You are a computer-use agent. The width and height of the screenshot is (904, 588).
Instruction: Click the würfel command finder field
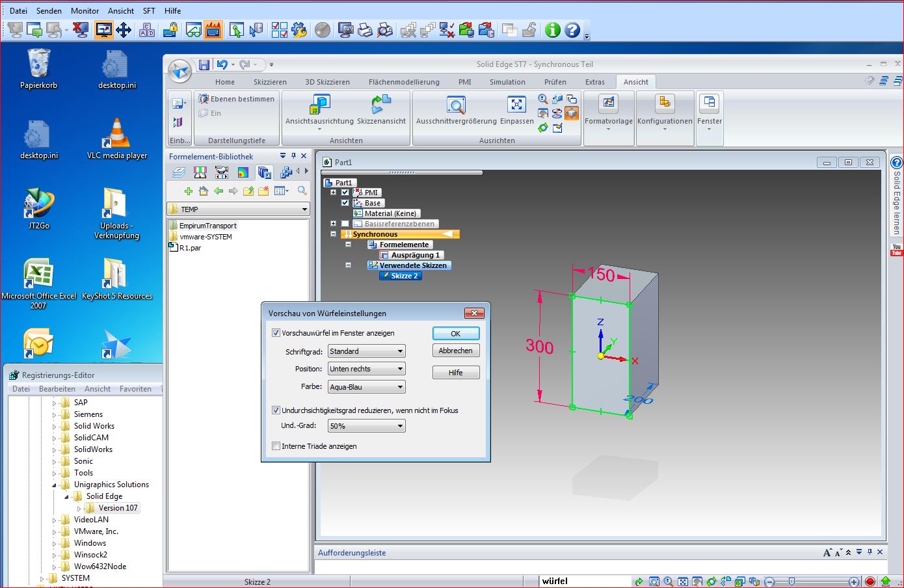click(x=585, y=581)
